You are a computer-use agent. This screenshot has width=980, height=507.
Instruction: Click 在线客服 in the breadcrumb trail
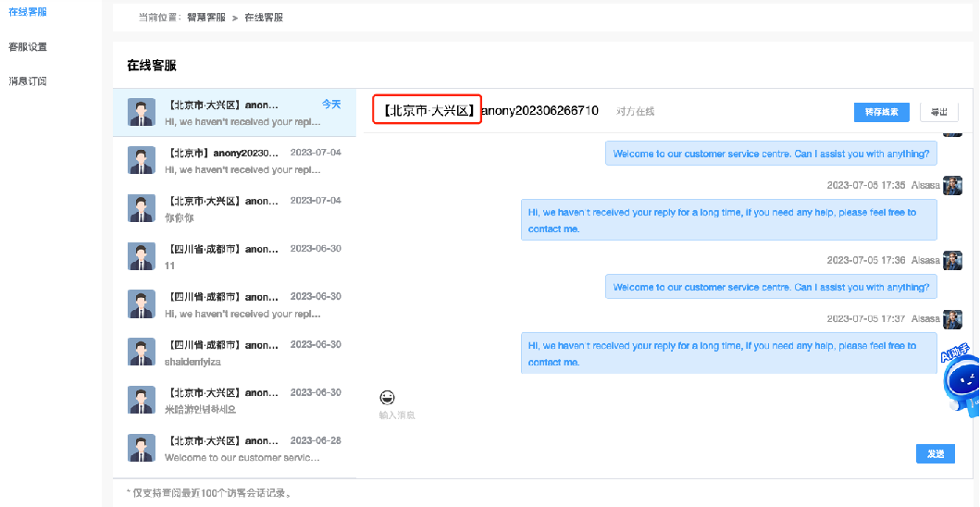[x=264, y=18]
